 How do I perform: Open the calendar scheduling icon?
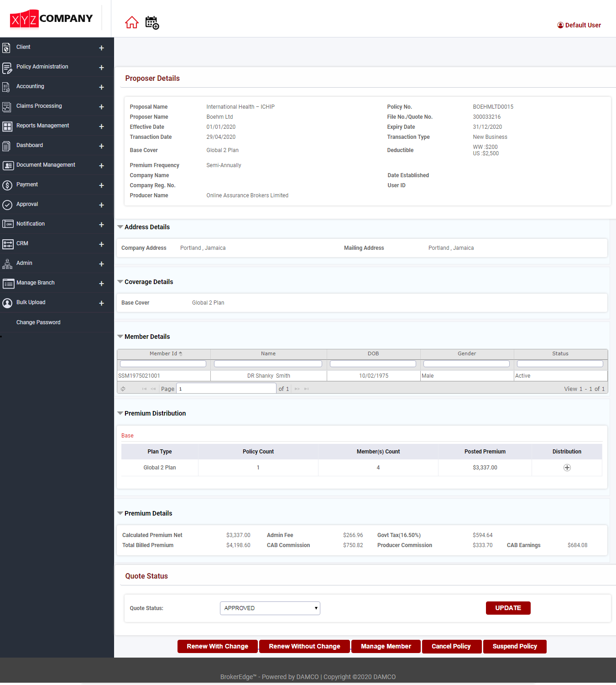[x=152, y=22]
